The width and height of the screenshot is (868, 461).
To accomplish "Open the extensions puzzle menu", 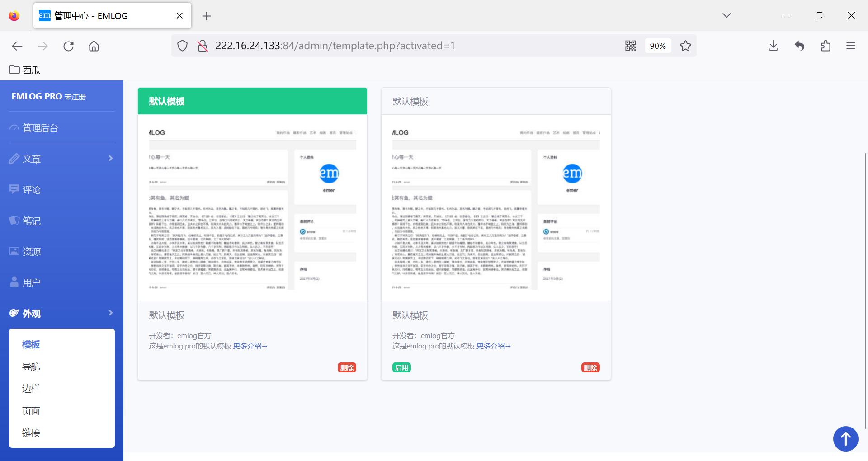I will [826, 46].
